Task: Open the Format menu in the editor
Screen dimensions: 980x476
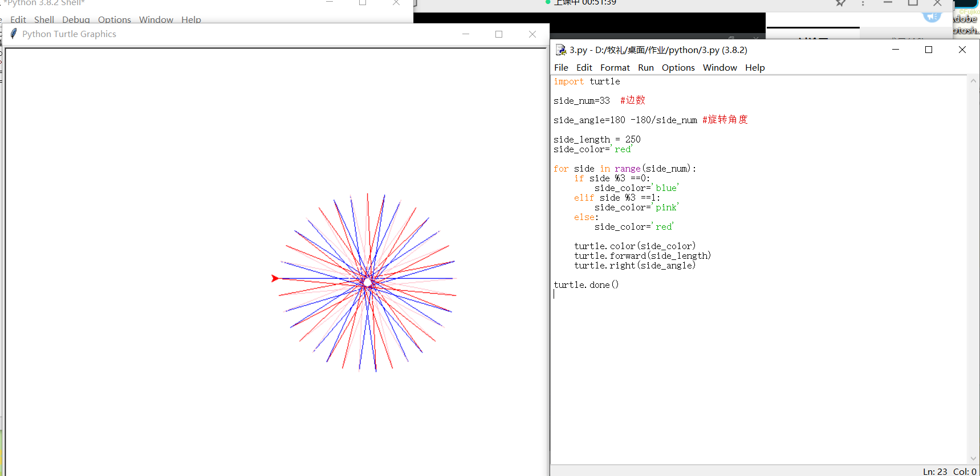Action: [615, 68]
